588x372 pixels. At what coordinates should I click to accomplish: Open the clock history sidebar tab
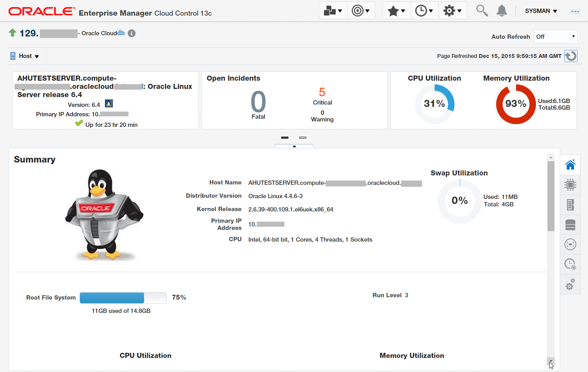coord(570,264)
